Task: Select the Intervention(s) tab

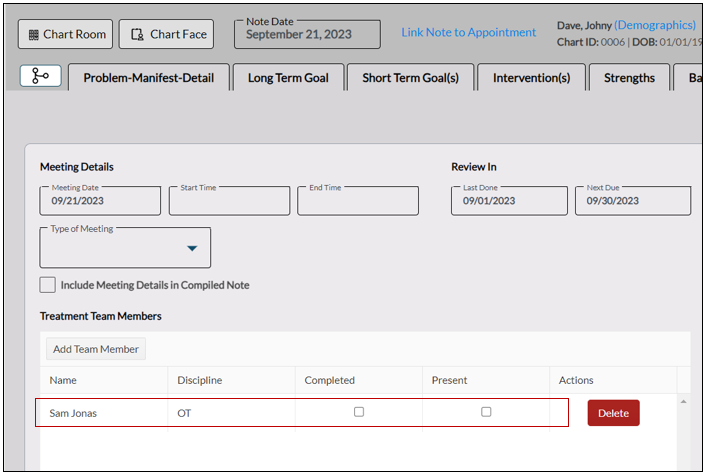Action: coord(531,78)
